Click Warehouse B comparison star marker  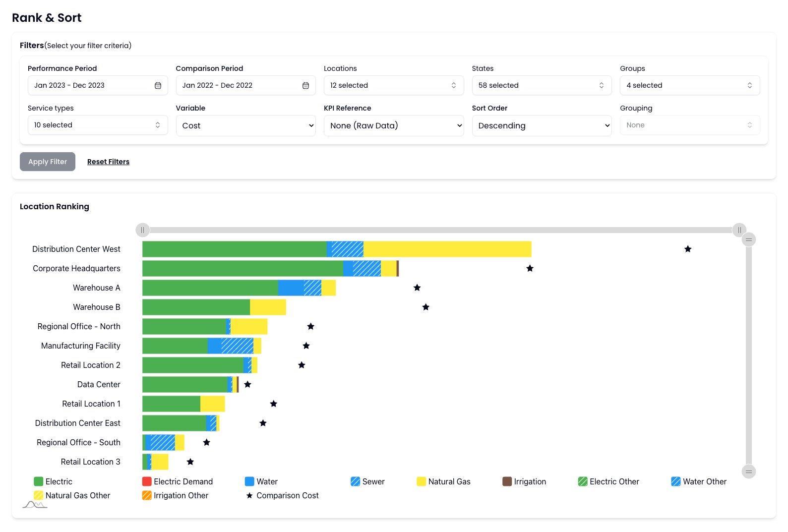click(x=425, y=307)
